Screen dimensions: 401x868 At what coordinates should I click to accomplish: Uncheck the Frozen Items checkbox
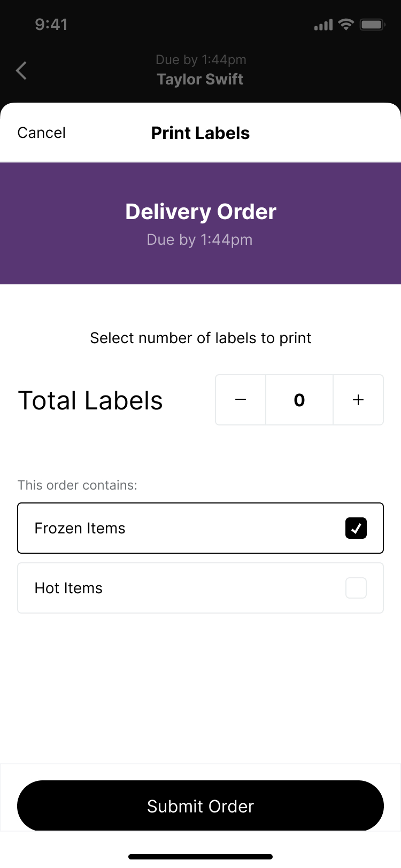pos(356,528)
